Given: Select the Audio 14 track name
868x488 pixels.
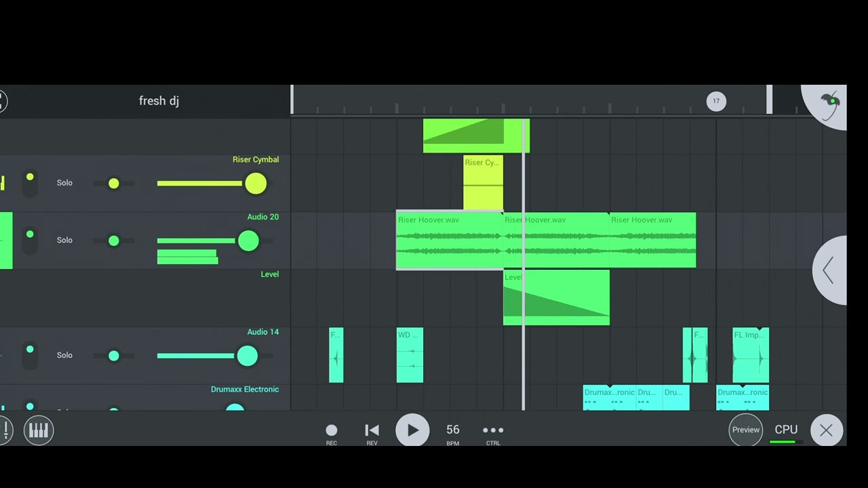Looking at the screenshot, I should (263, 332).
